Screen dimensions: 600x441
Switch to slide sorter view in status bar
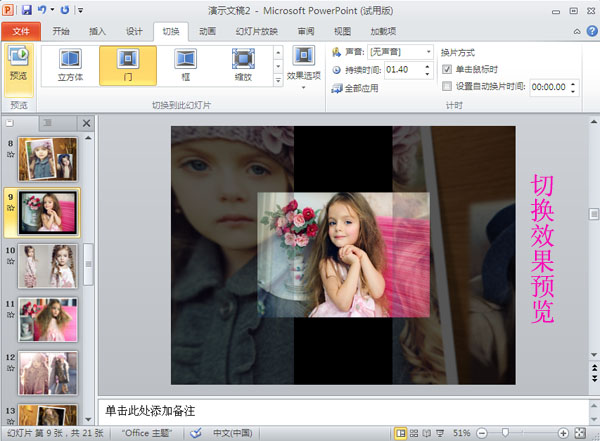[x=413, y=433]
